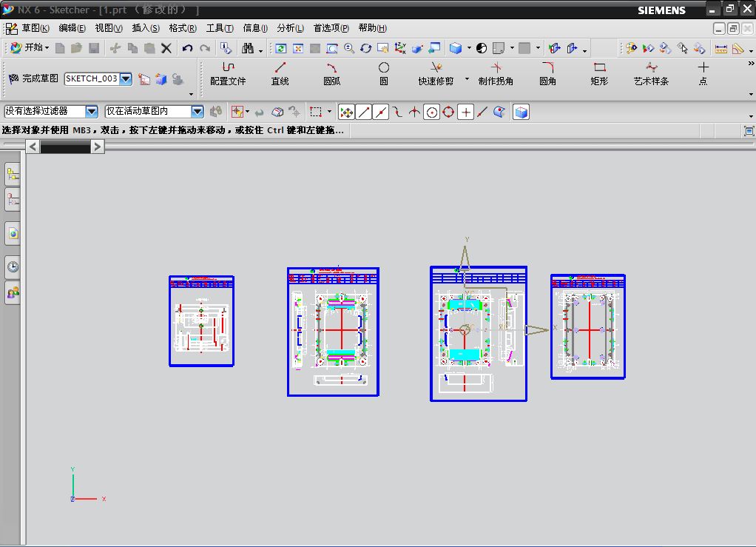Open the 首选项(P) menu

pos(331,28)
